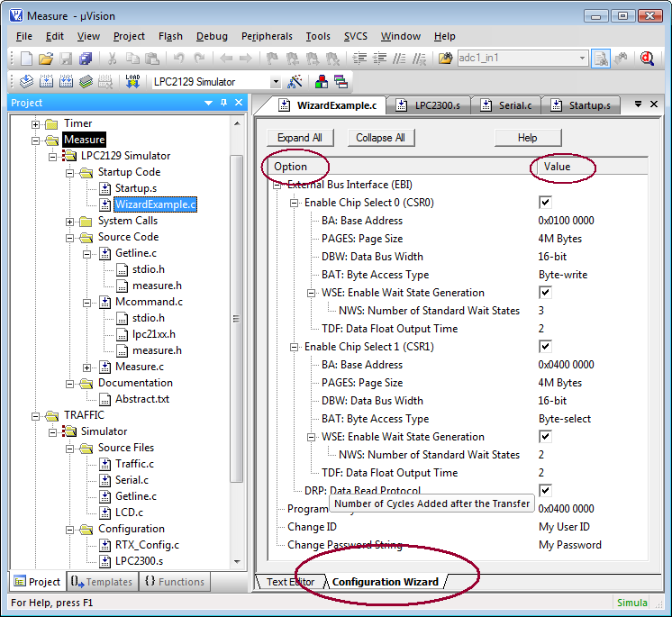Click the Redo arrow icon
The width and height of the screenshot is (672, 617).
point(199,59)
